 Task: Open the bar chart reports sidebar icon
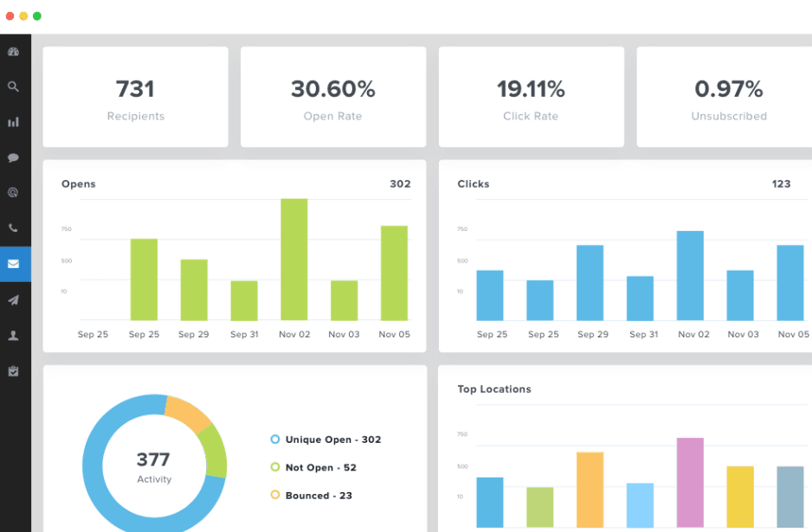(14, 122)
